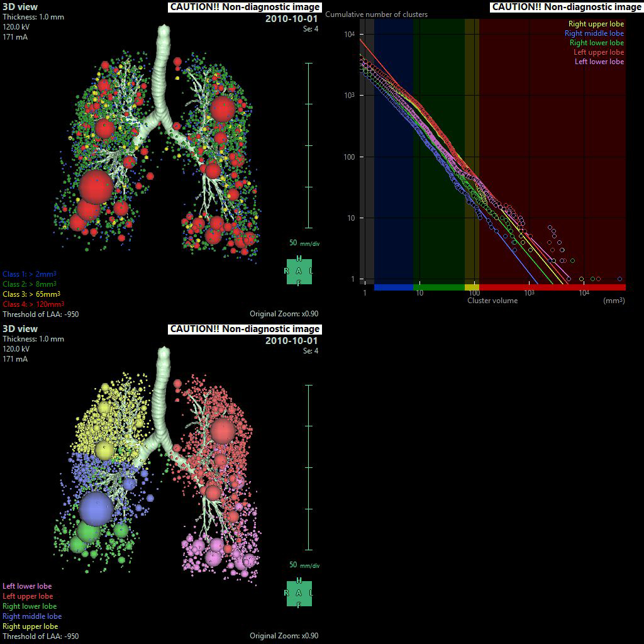
Task: Click Original Zoom x0.90 in the lower view
Action: [x=284, y=636]
